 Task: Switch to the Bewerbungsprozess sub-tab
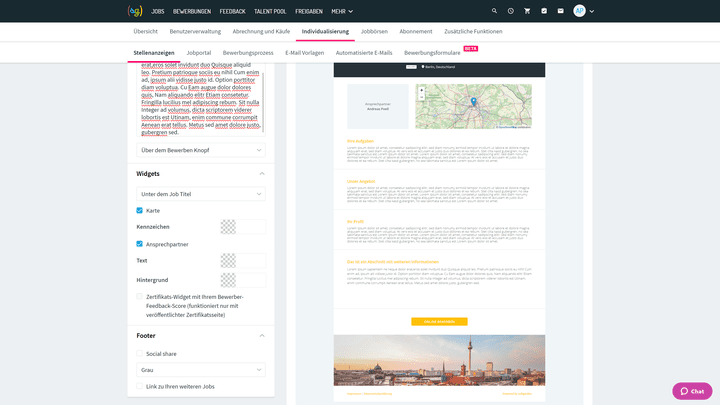click(x=248, y=53)
